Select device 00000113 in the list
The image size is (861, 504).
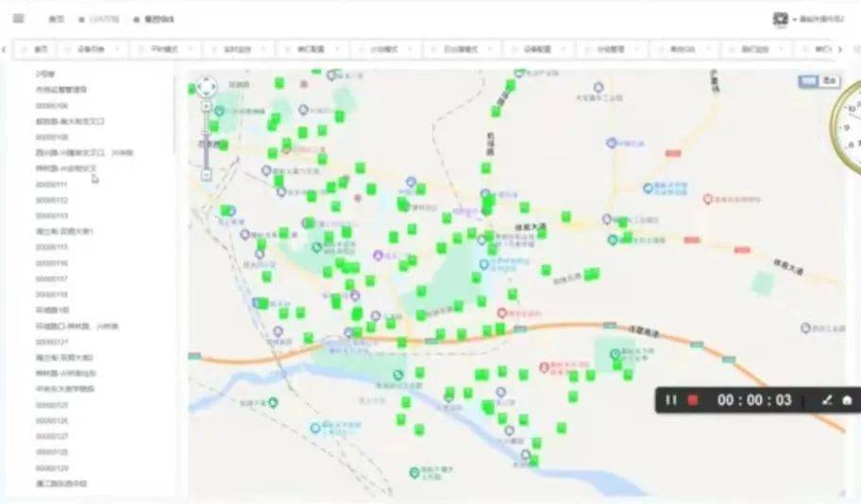point(52,216)
